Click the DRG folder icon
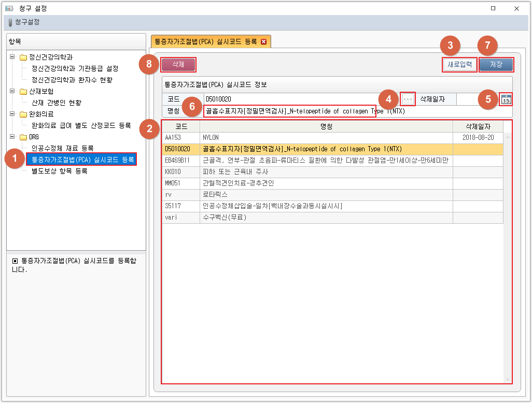This screenshot has width=532, height=403. [x=23, y=137]
